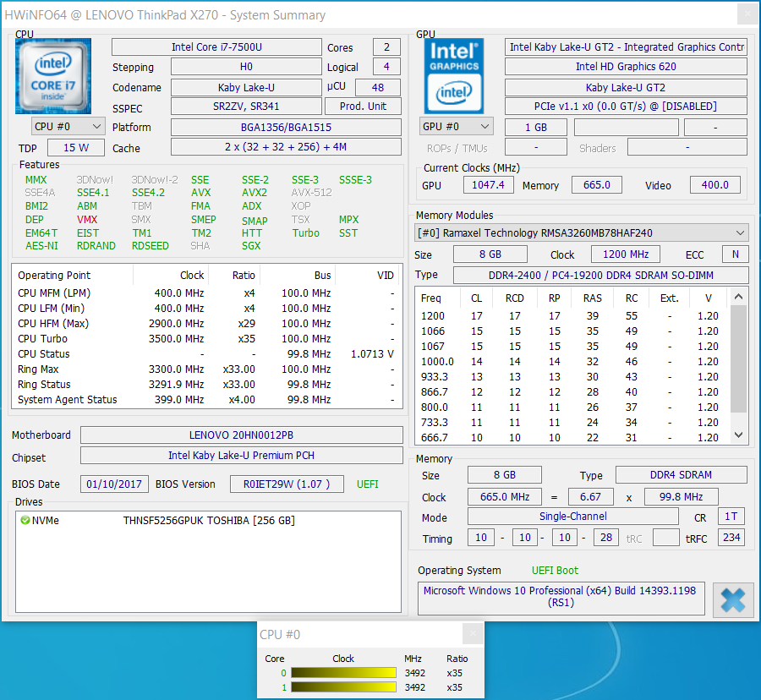
Task: Click the 666.7 frequency timings row
Action: coord(572,438)
